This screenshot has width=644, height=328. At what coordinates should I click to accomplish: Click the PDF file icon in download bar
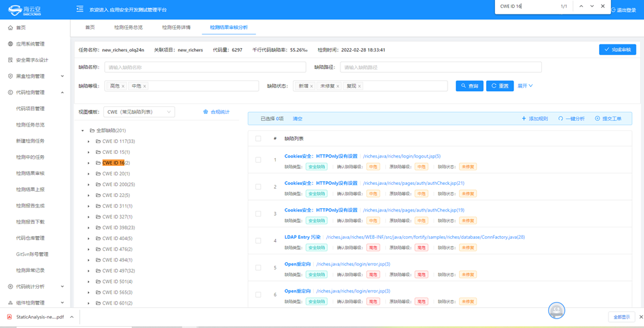point(10,317)
